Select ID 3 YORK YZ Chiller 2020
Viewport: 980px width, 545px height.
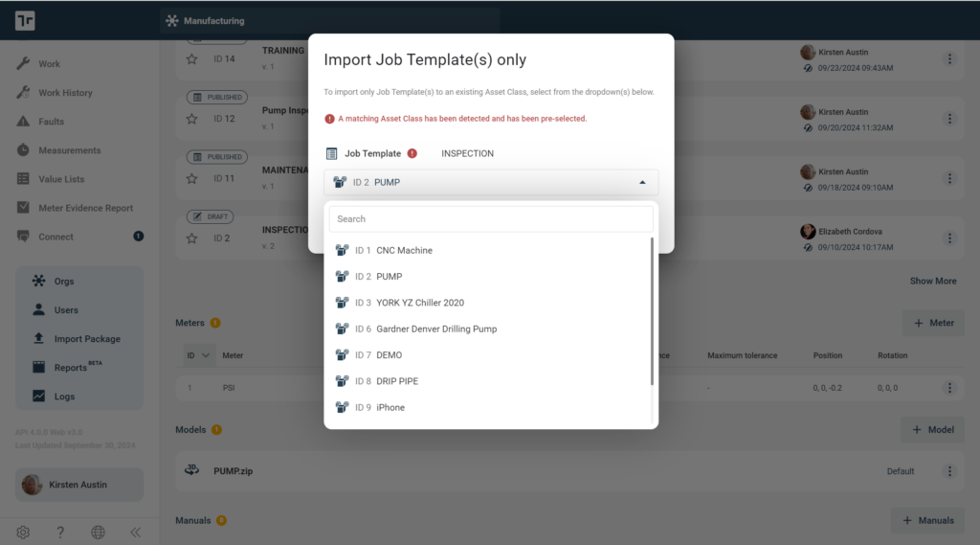click(491, 303)
